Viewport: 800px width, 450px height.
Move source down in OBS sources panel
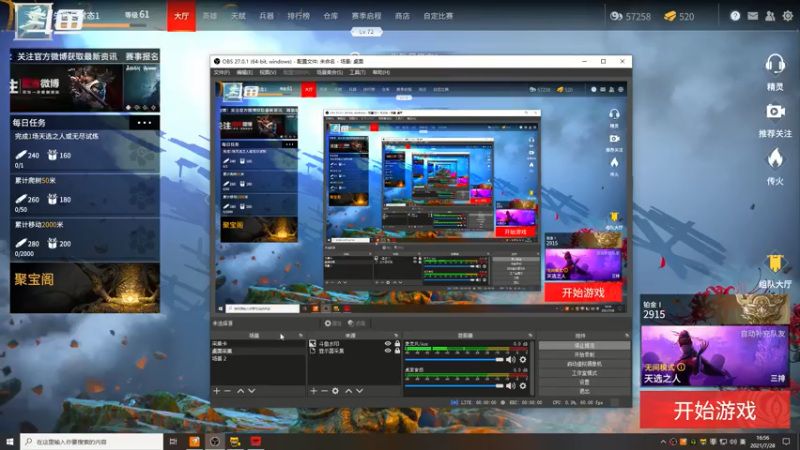pyautogui.click(x=360, y=391)
